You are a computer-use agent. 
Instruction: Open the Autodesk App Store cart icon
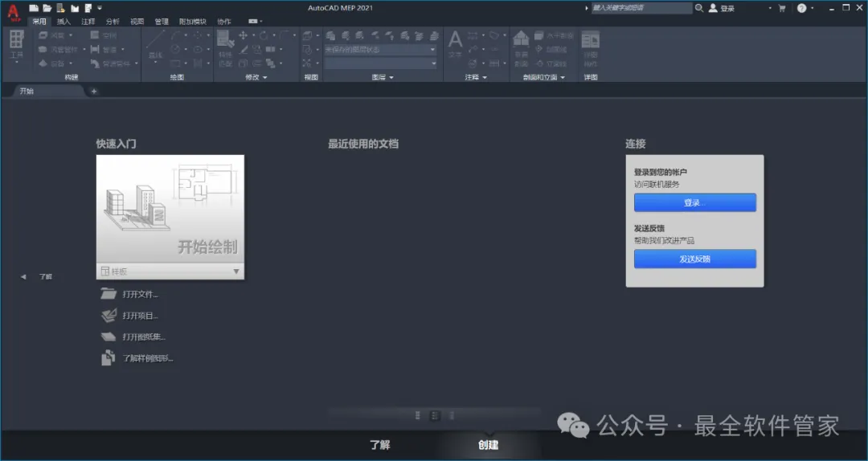coord(782,8)
